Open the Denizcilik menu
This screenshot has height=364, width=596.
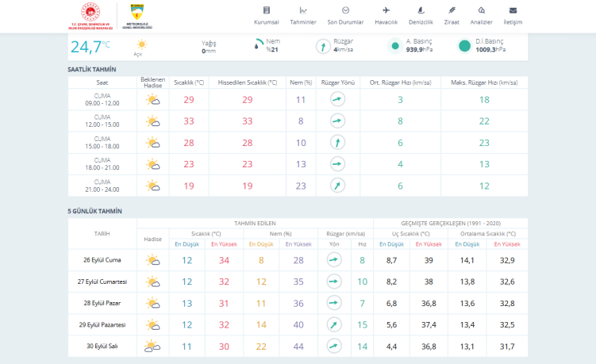(x=421, y=16)
